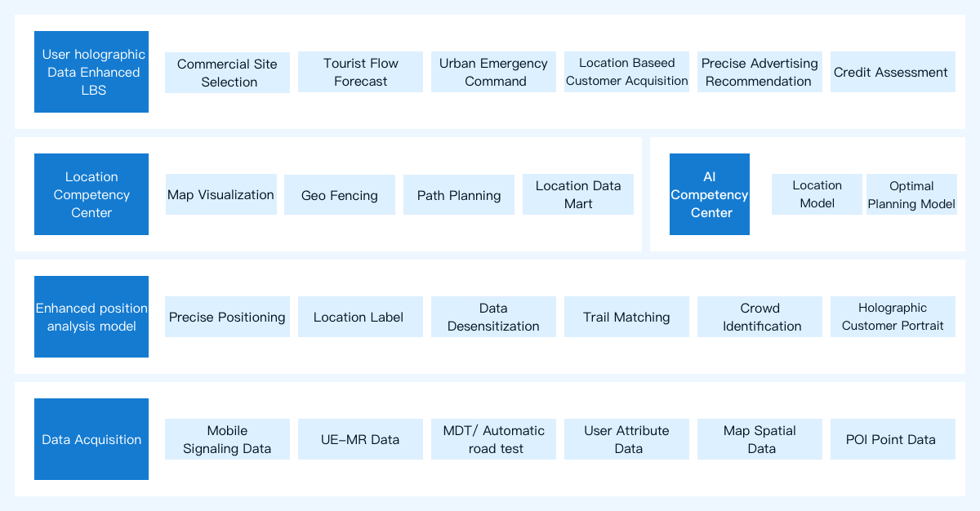
Task: Open the Credit Assessment box
Action: (x=893, y=72)
